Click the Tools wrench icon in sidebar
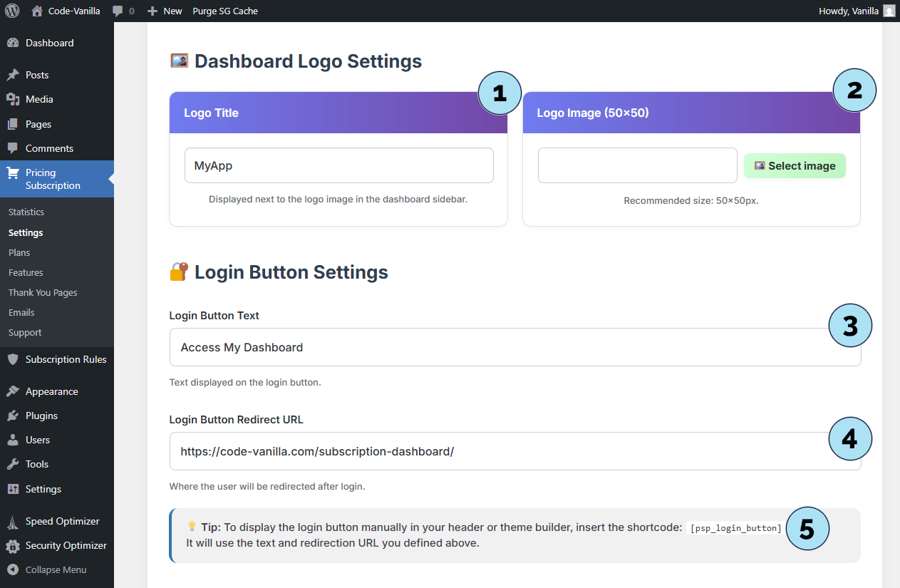Image resolution: width=900 pixels, height=588 pixels. (x=13, y=464)
